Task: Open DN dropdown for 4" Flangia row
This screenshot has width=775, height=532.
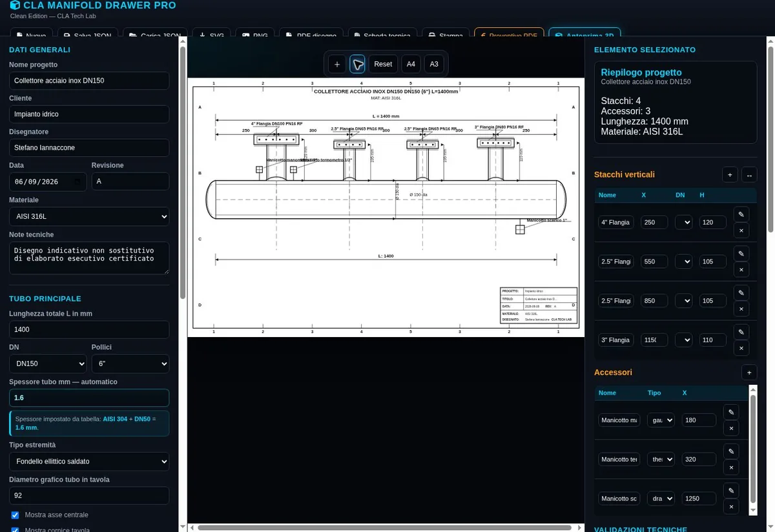Action: click(x=683, y=222)
